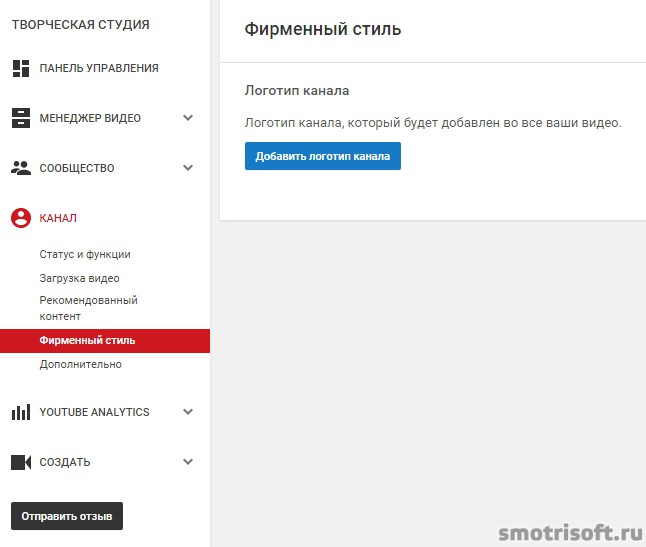Open the Создать section

65,462
